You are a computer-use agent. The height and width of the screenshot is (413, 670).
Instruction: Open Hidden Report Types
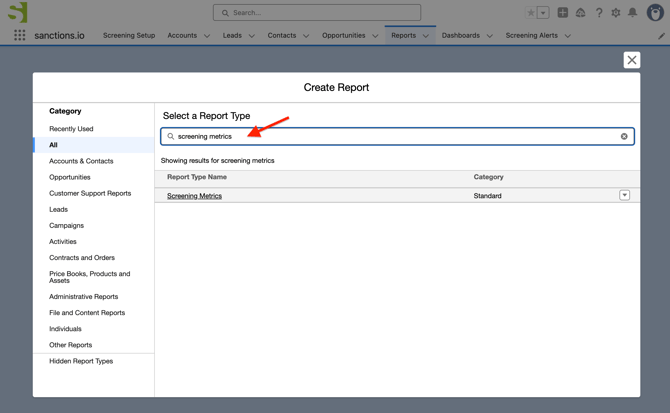(x=81, y=361)
